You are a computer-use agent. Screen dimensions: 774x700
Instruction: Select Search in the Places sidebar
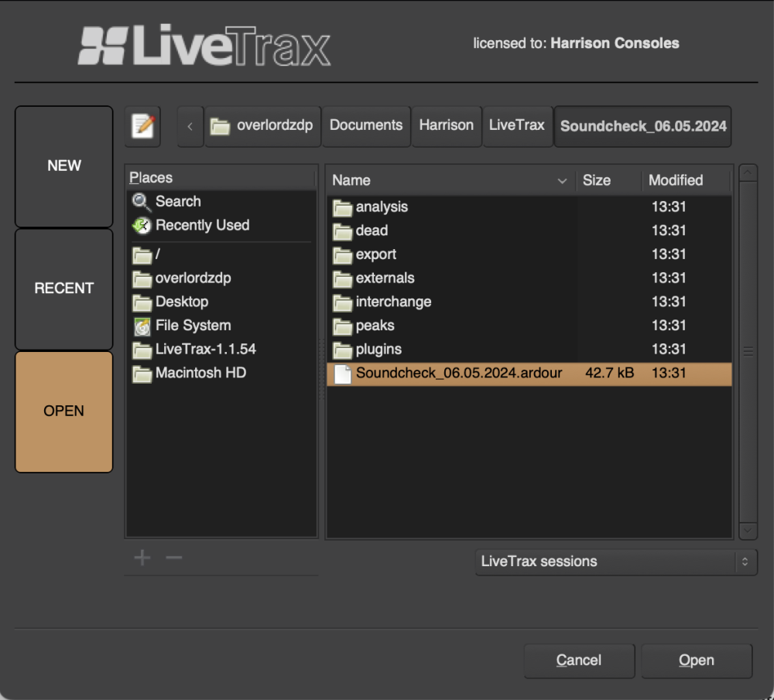pos(178,201)
